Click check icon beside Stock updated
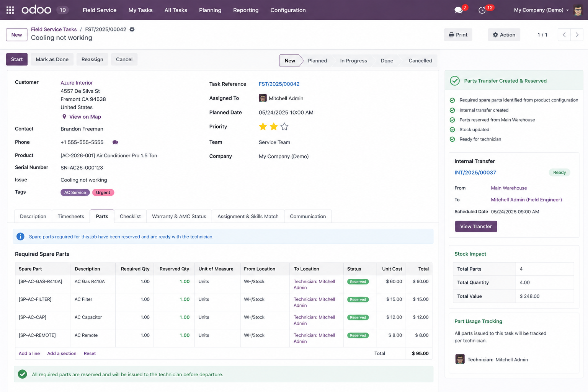 452,130
